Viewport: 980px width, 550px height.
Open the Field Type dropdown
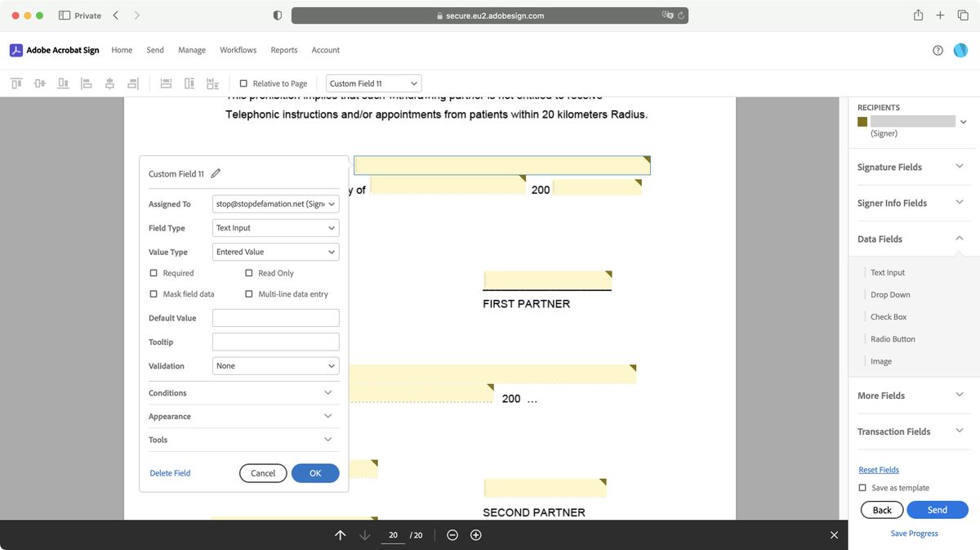[275, 227]
